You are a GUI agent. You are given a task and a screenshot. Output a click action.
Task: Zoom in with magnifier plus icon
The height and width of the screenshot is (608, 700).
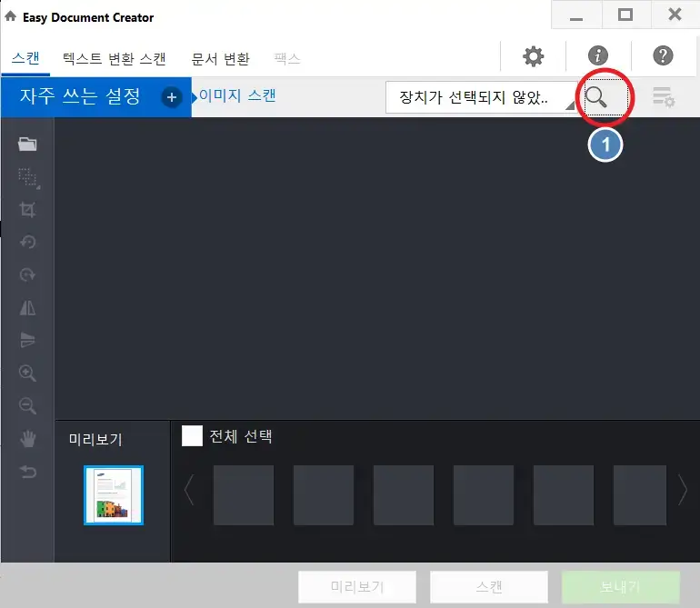point(27,374)
